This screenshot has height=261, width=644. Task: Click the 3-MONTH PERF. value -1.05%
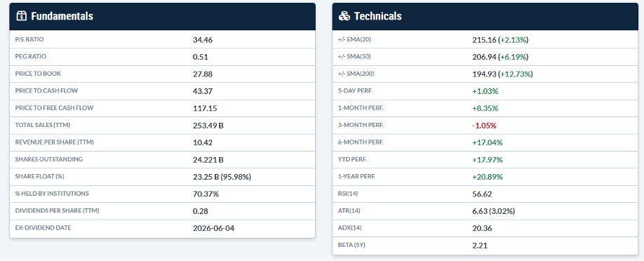click(x=485, y=126)
